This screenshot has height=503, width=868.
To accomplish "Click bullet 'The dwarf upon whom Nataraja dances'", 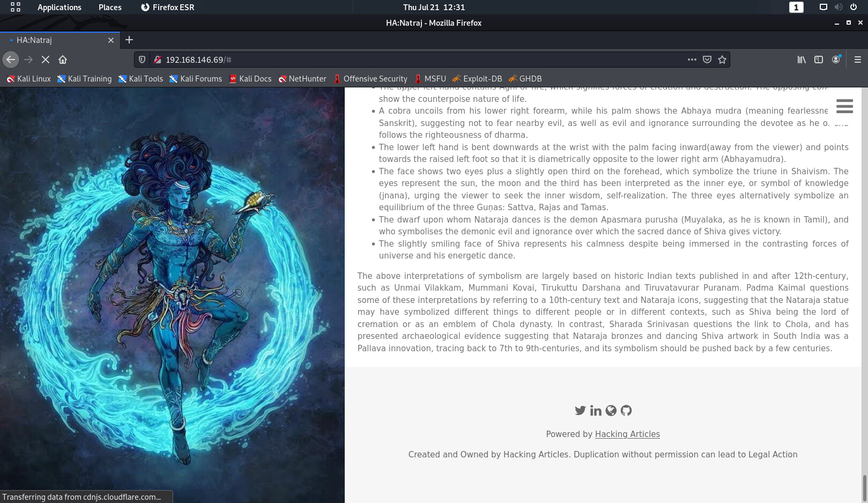I will (613, 226).
